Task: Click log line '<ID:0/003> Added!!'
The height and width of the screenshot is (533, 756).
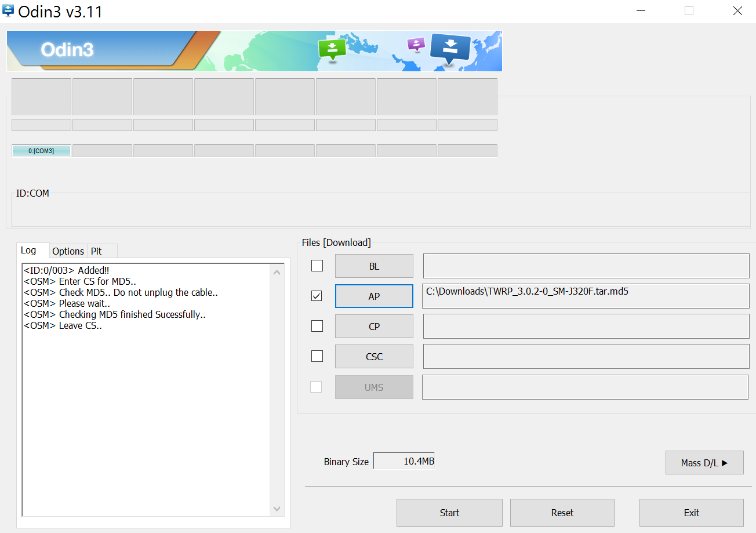Action: coord(66,270)
